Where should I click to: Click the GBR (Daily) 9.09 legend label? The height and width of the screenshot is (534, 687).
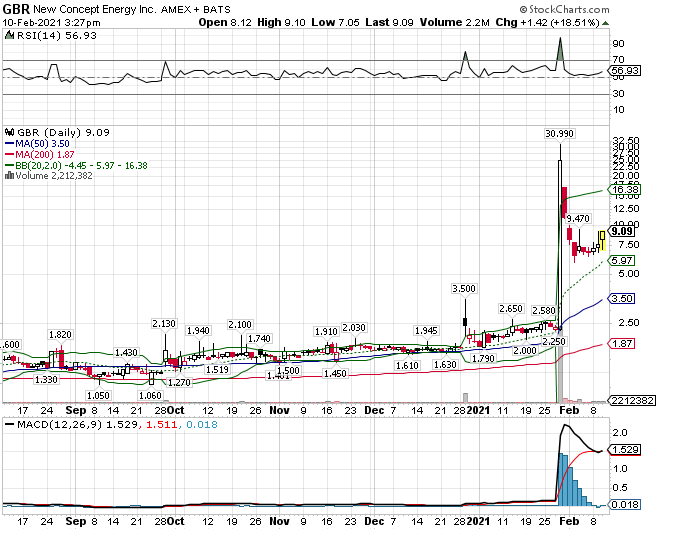(63, 132)
